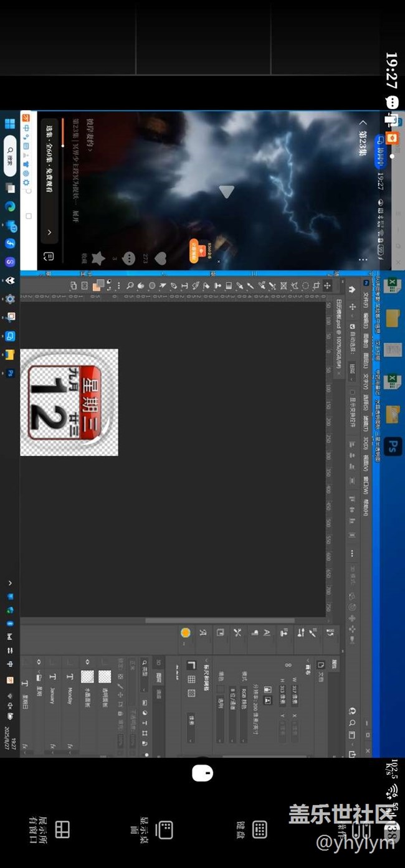Collapse the 标尺和网格 section

tap(206, 660)
